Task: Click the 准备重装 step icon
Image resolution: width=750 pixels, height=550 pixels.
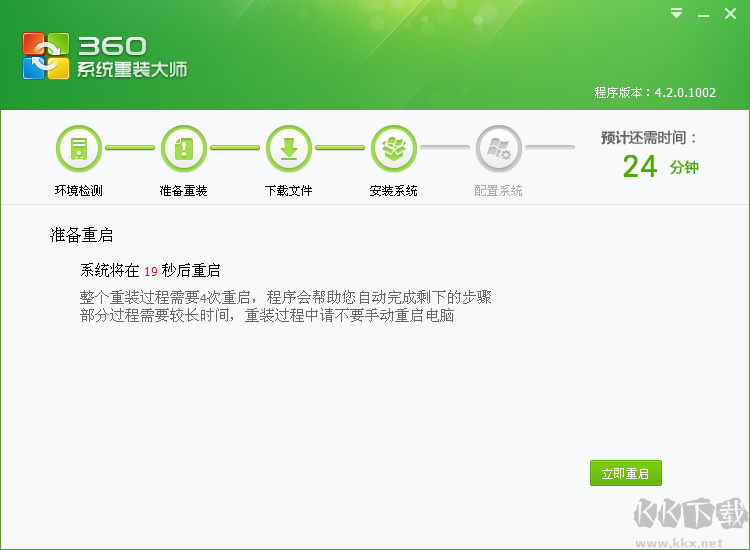Action: click(183, 148)
